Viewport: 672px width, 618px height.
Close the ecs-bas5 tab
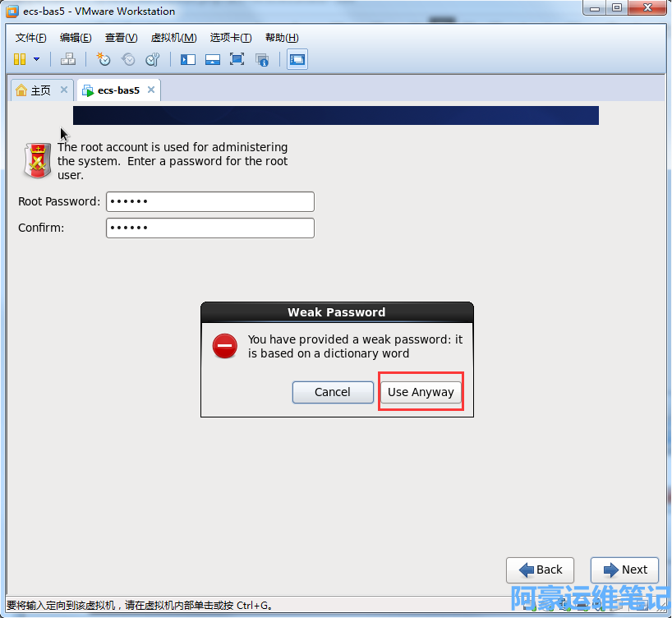tap(150, 90)
